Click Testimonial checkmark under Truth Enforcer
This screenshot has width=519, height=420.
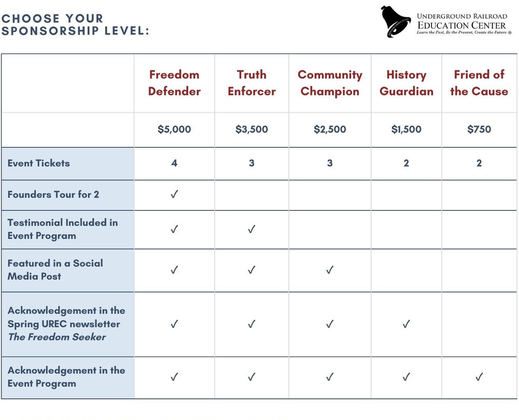point(252,230)
